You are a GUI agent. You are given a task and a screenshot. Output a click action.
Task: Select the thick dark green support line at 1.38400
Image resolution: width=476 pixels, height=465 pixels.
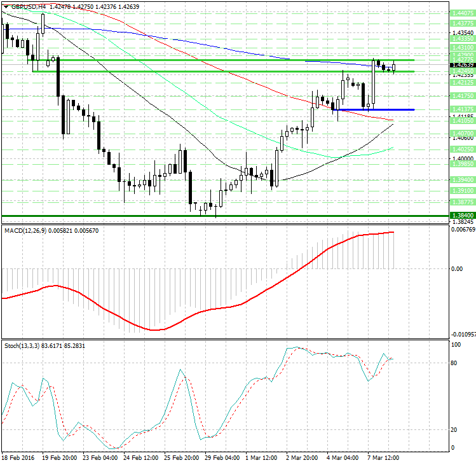click(225, 216)
